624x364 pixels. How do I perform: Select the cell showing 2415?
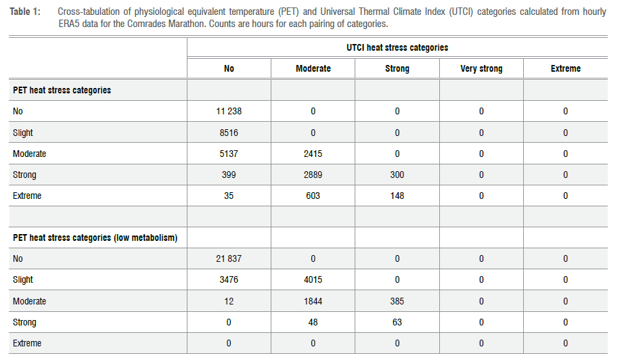[313, 154]
